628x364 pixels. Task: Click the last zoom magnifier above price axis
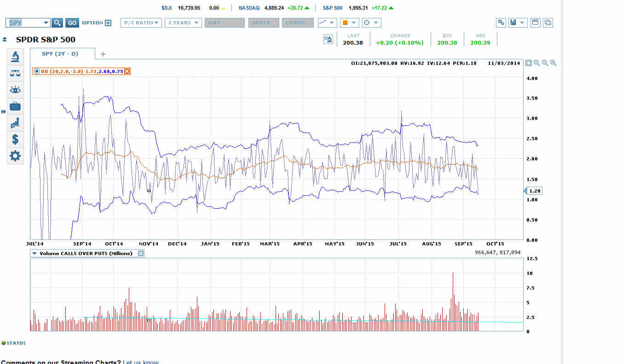point(553,63)
